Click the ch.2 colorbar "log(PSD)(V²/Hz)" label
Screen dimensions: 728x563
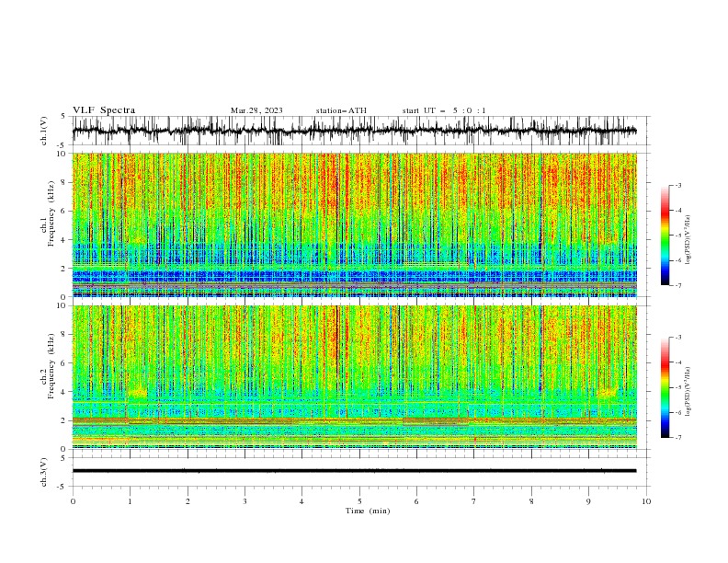pyautogui.click(x=688, y=392)
